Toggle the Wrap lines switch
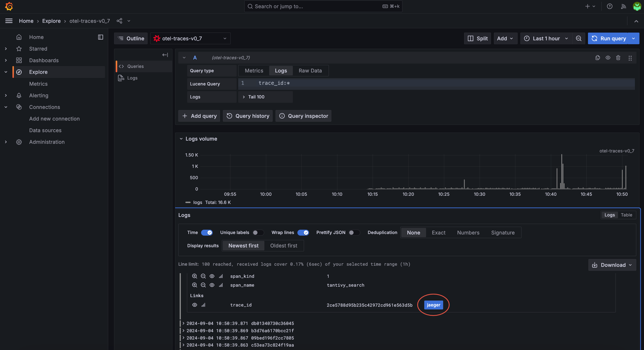 pyautogui.click(x=303, y=233)
